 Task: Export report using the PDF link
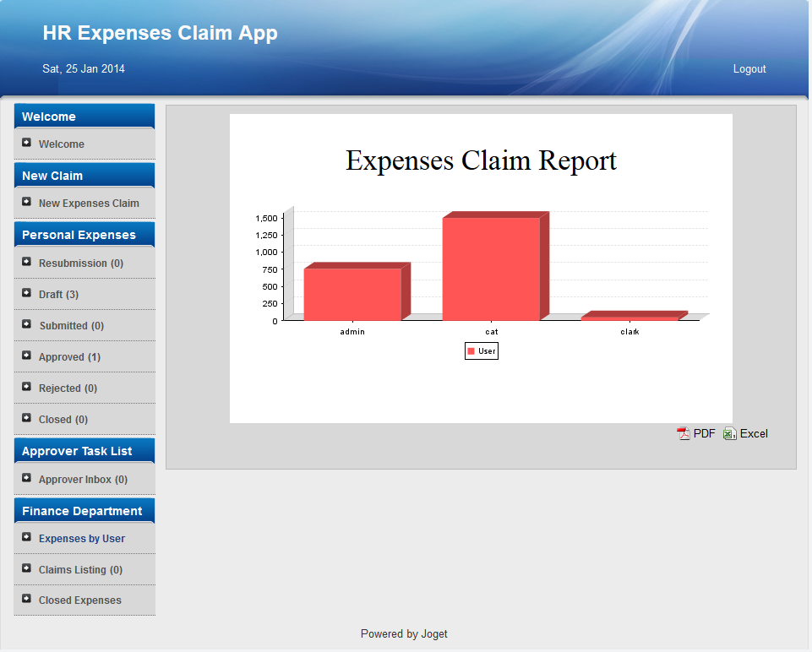point(704,433)
